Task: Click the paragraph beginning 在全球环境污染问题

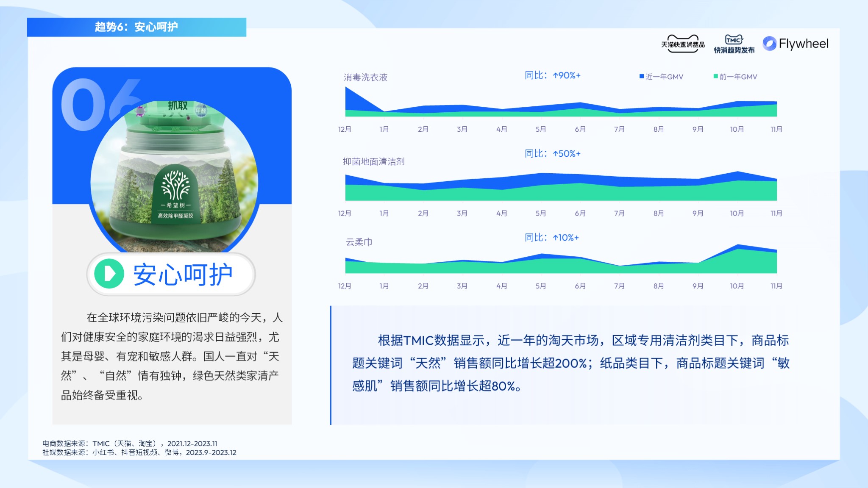Action: point(172,356)
